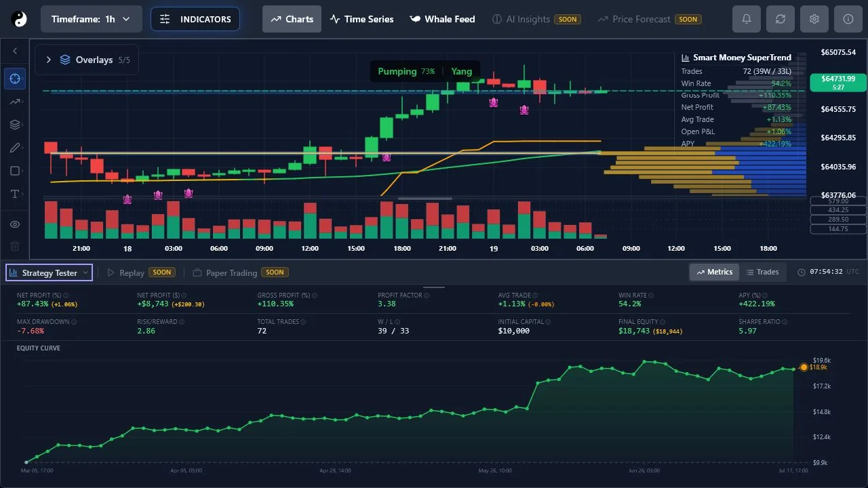
Task: Open the info icon in header
Action: coord(848,19)
